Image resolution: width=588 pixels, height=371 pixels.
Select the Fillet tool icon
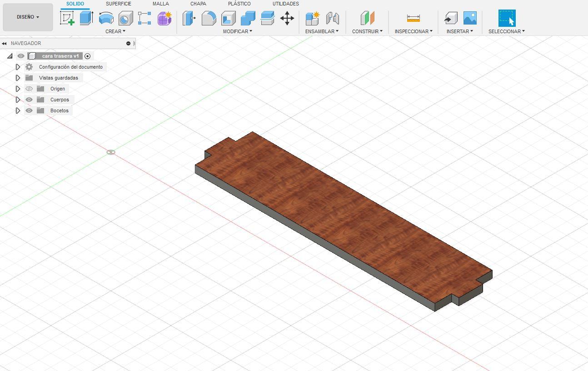(209, 18)
